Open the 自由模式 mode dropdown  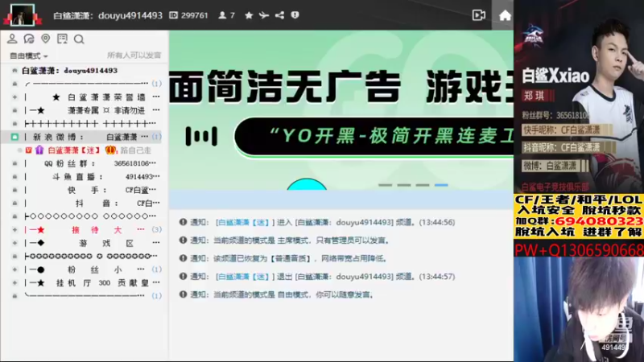point(29,56)
